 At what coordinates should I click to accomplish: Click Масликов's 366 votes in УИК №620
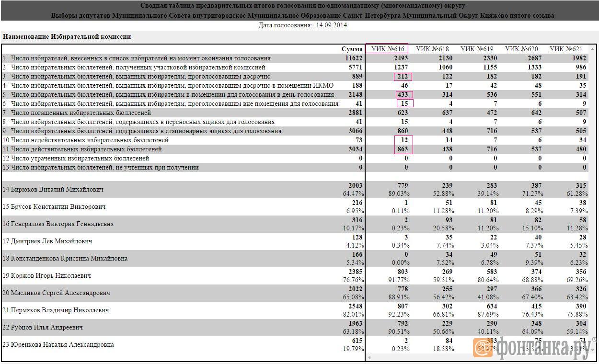[x=536, y=289]
